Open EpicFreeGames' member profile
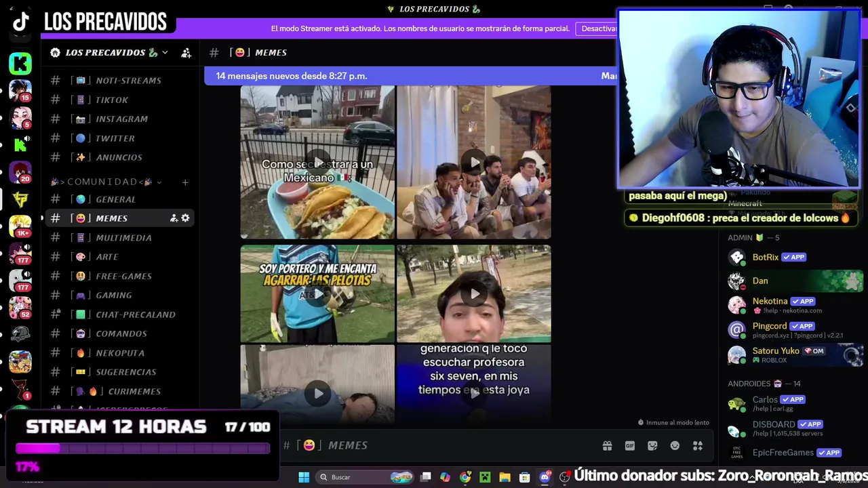The image size is (868, 488). 795,453
